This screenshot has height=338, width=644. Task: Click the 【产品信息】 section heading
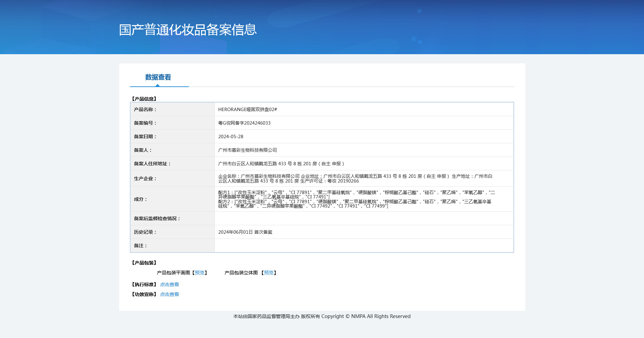[144, 99]
